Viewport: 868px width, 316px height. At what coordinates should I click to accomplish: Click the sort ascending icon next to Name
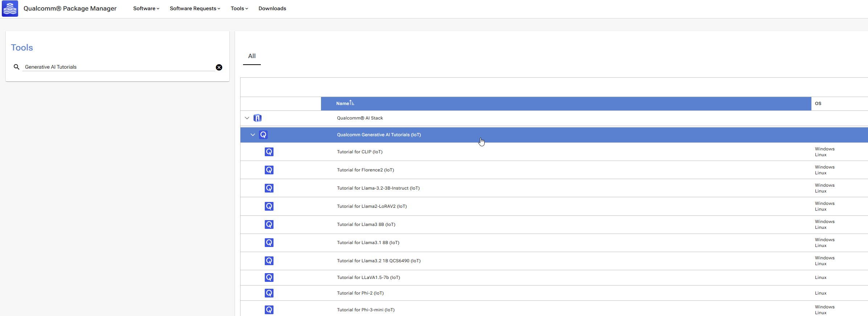352,103
